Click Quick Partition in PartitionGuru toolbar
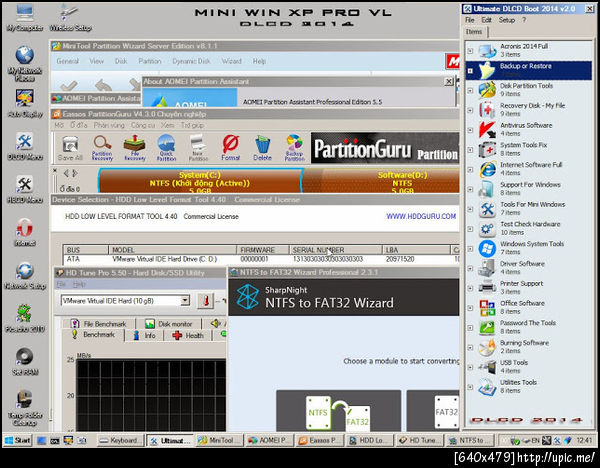This screenshot has width=600, height=468. [166, 148]
